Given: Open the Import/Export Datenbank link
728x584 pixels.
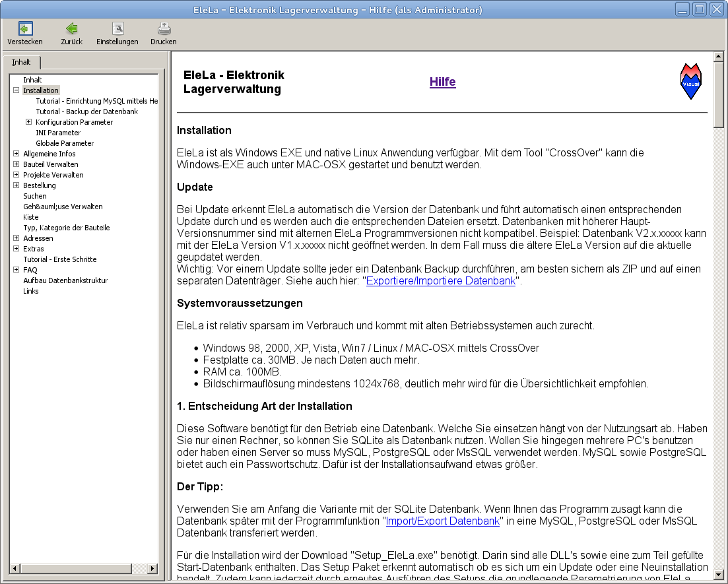Looking at the screenshot, I should [x=442, y=521].
